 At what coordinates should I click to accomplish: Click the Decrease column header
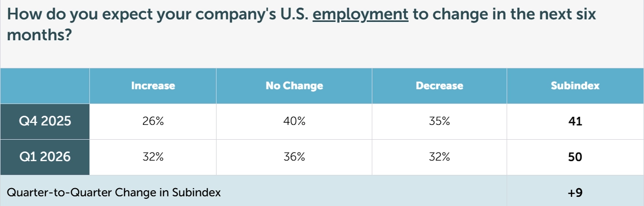pyautogui.click(x=439, y=86)
